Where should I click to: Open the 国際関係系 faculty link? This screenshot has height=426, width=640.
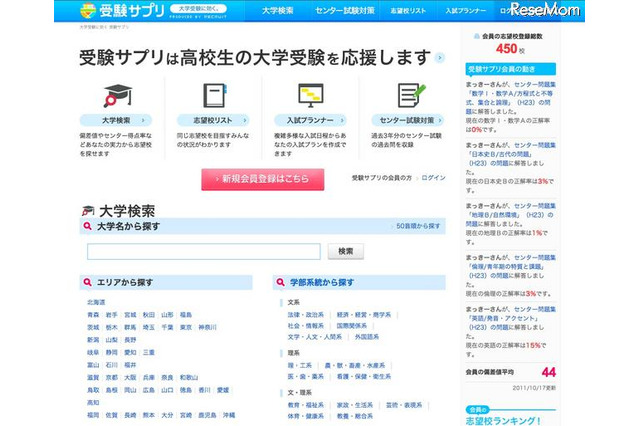click(x=351, y=326)
